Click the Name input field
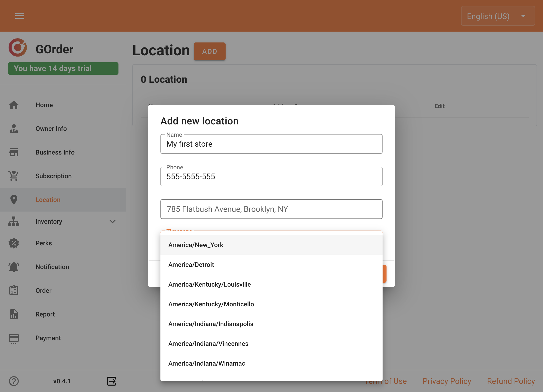Viewport: 543px width, 392px height. [x=271, y=144]
